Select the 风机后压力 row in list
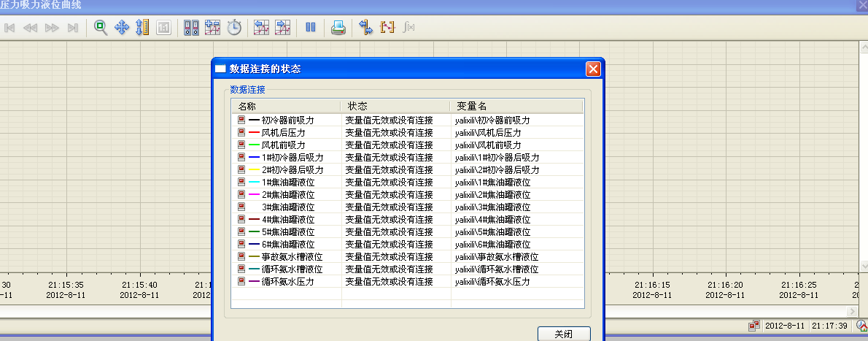 pos(283,133)
